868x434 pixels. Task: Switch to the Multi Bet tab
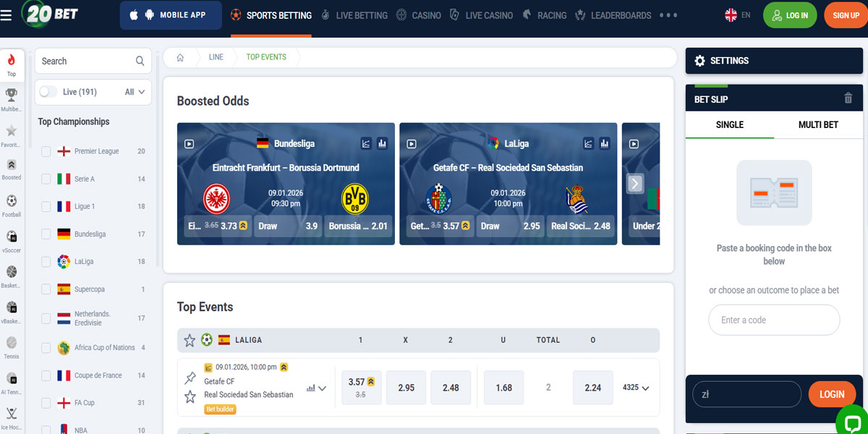[818, 124]
